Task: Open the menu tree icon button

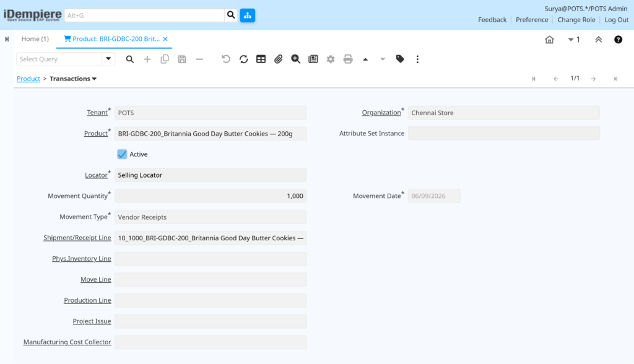Action: pyautogui.click(x=248, y=15)
